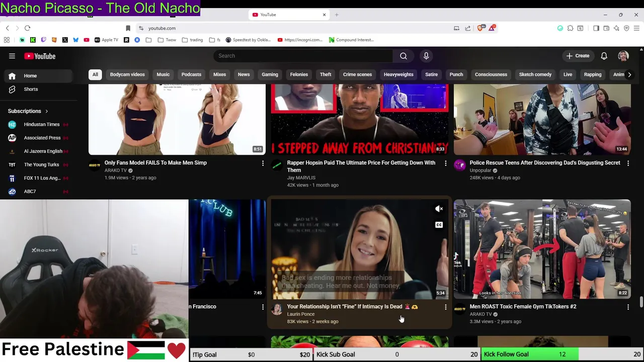
Task: Select the Felonies filter chip
Action: point(299,74)
